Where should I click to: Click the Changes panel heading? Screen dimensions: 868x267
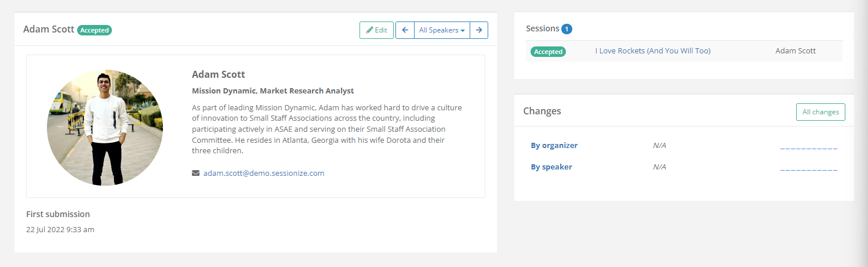tap(542, 111)
